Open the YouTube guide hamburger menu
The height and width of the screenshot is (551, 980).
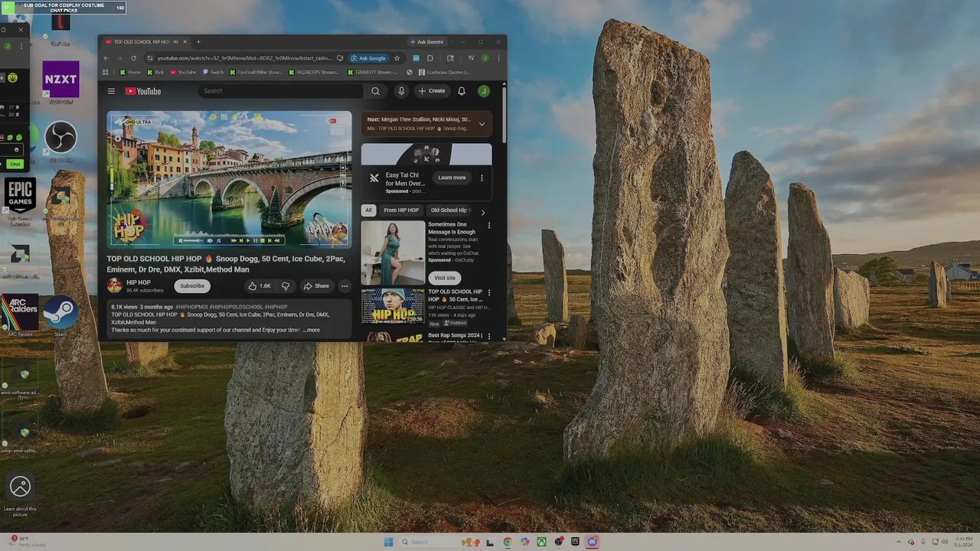coord(111,91)
